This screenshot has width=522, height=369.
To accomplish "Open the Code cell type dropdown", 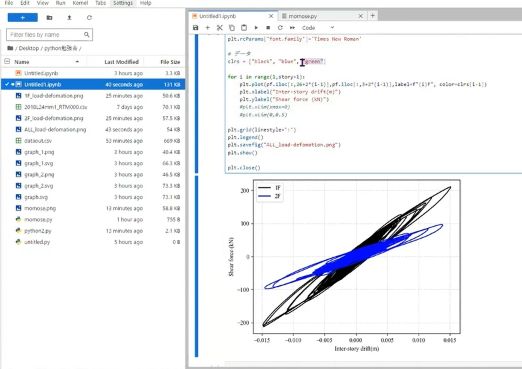I will click(318, 28).
